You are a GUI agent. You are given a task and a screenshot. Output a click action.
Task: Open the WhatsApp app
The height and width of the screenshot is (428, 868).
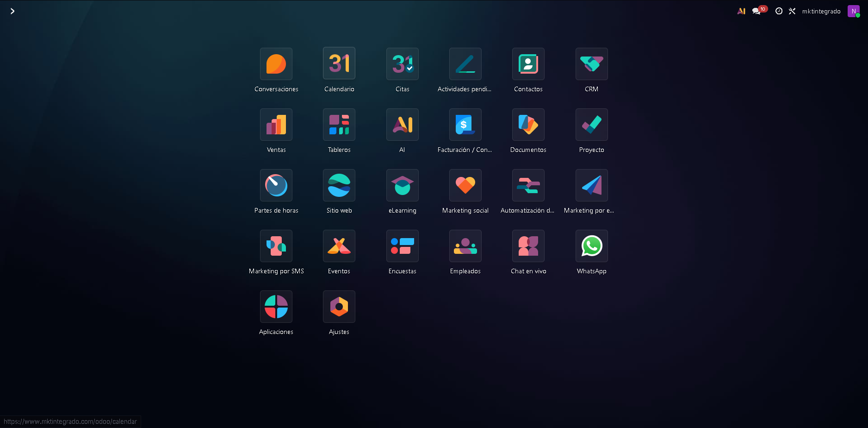pos(591,246)
